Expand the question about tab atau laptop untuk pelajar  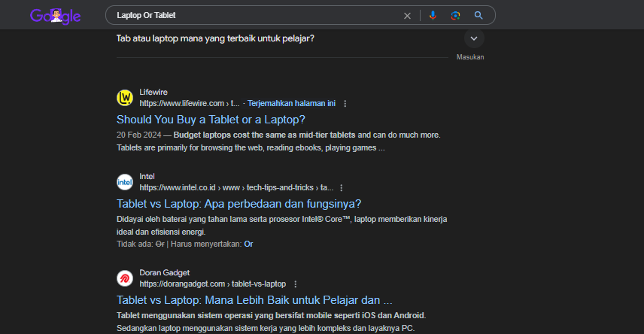(x=474, y=38)
